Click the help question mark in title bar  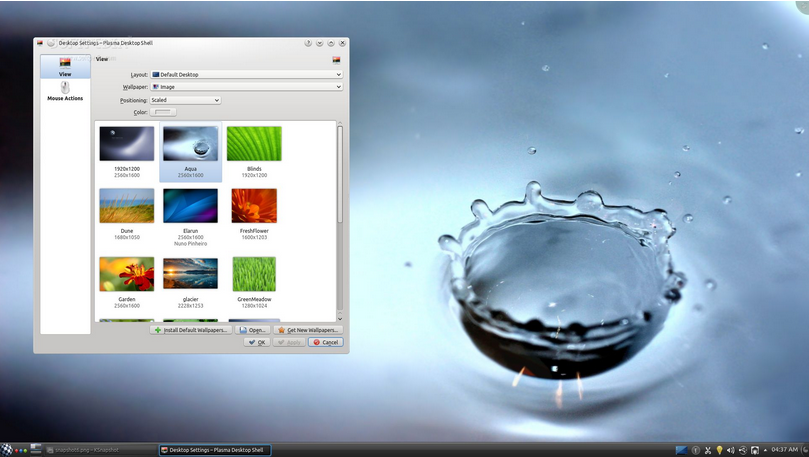308,43
